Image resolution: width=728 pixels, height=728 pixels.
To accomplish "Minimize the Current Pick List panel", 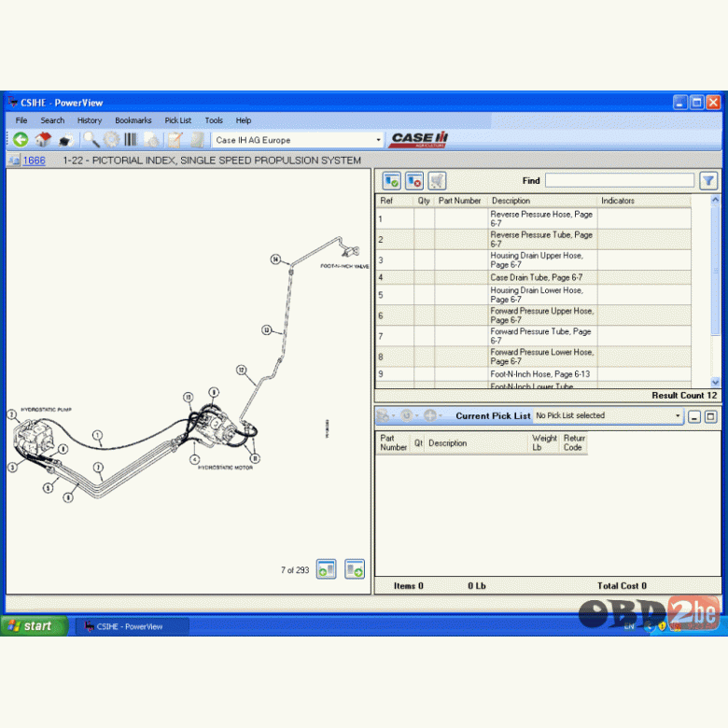I will coord(694,417).
